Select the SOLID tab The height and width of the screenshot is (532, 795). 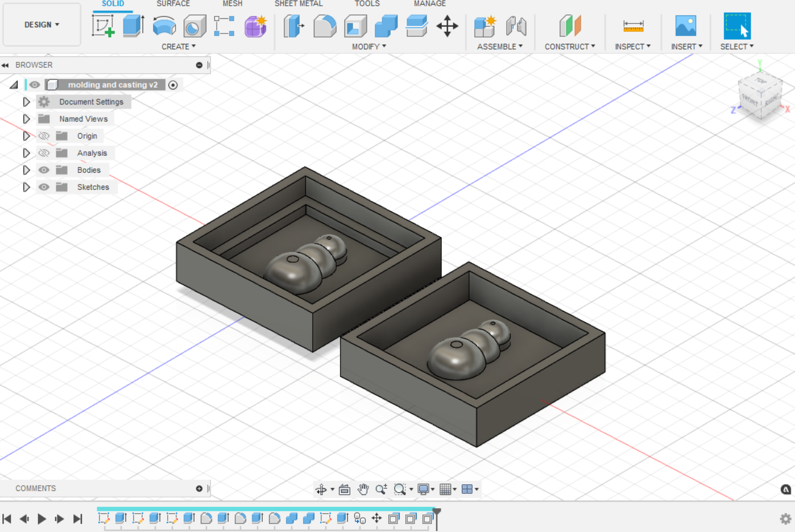[x=113, y=4]
